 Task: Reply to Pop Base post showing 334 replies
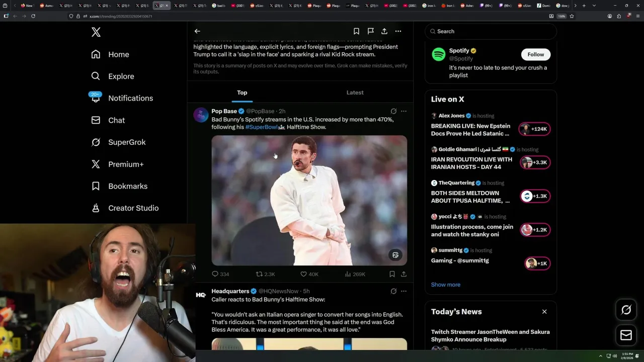pos(220,274)
